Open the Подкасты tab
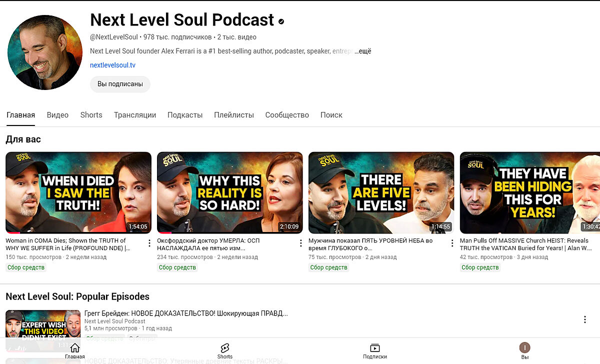Screen dimensions: 600x364 185,115
